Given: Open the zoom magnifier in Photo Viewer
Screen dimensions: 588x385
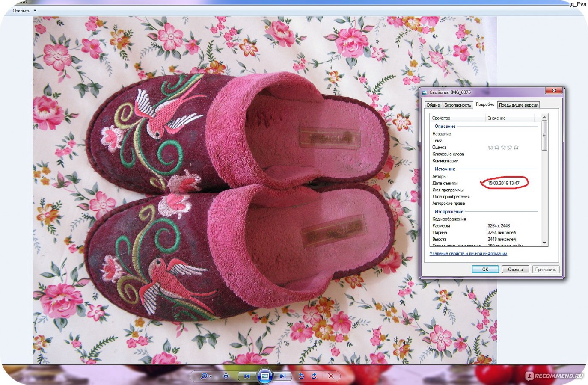Looking at the screenshot, I should pyautogui.click(x=204, y=376).
